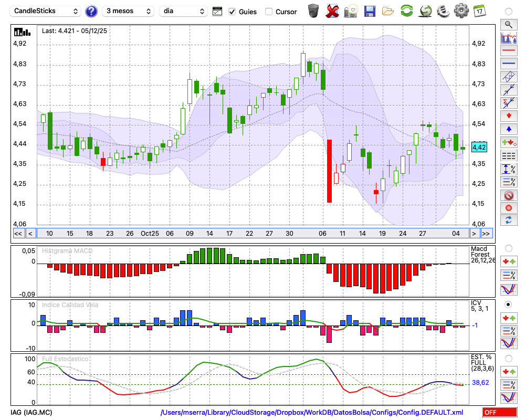This screenshot has width=525, height=420.
Task: Click the volume and price mini-chart tool
Action: coord(509,37)
